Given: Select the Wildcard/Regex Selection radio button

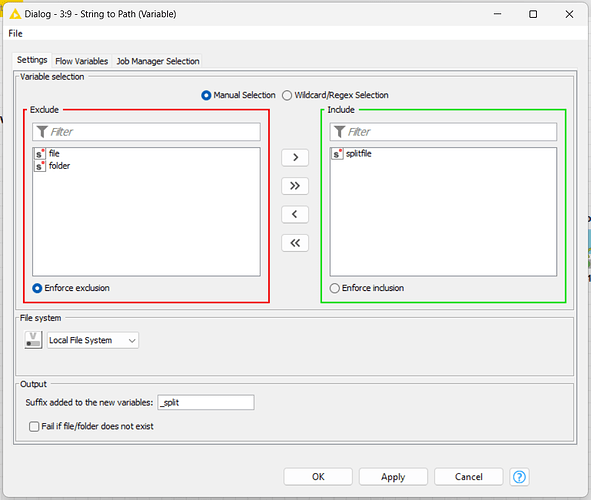Looking at the screenshot, I should (x=287, y=95).
